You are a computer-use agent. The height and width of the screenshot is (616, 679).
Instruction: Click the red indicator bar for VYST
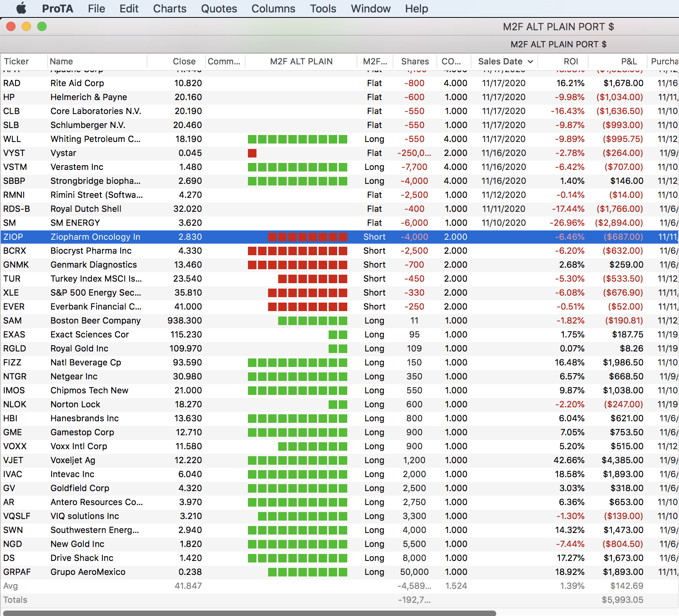[252, 153]
